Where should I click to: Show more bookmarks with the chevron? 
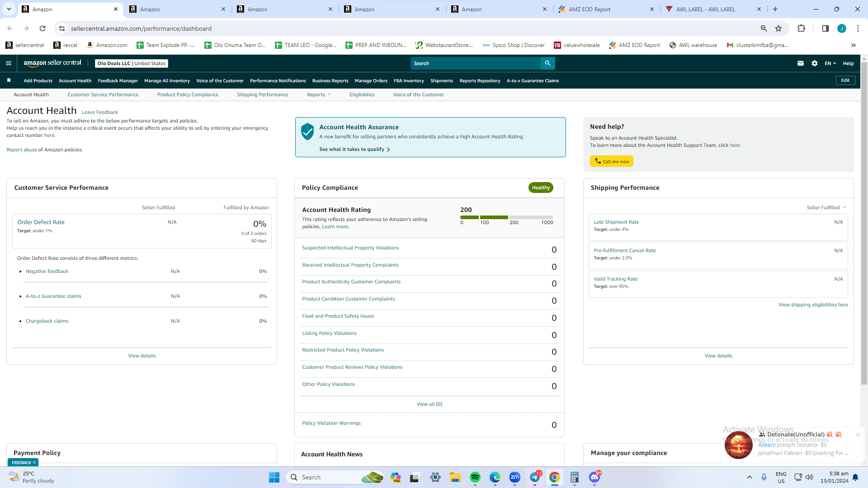coord(854,45)
